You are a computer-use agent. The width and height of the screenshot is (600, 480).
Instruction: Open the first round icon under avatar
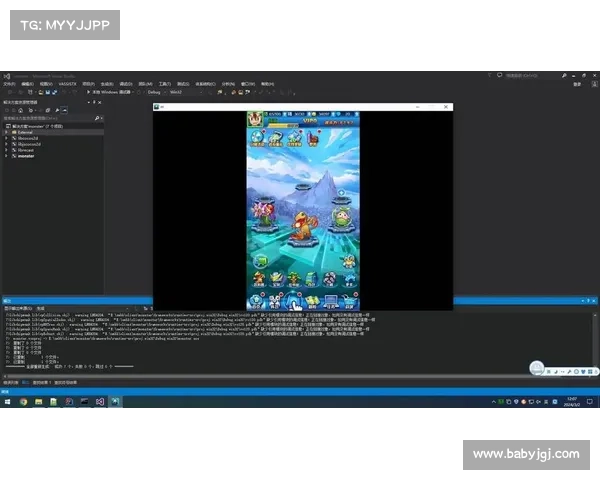(257, 138)
